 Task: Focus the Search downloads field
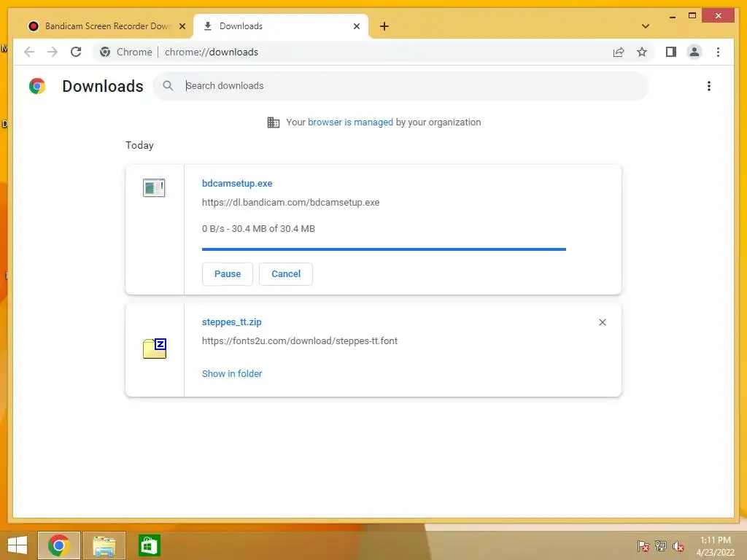[400, 86]
